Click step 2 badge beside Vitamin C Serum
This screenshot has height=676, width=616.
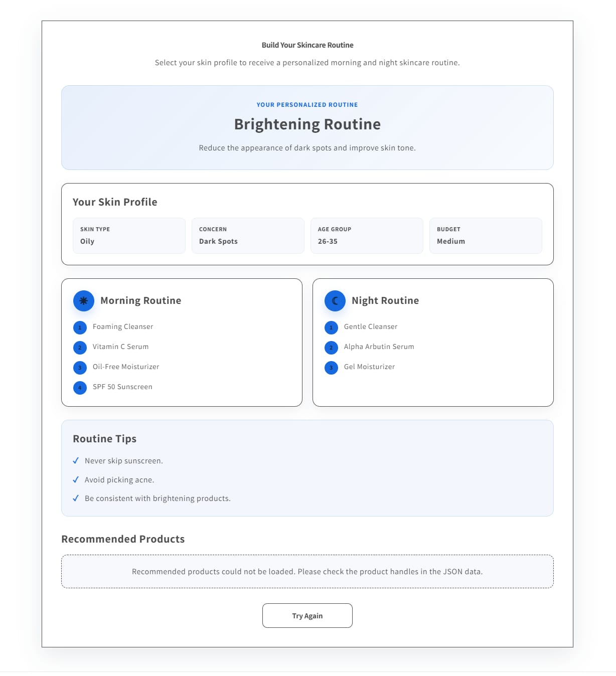[80, 348]
